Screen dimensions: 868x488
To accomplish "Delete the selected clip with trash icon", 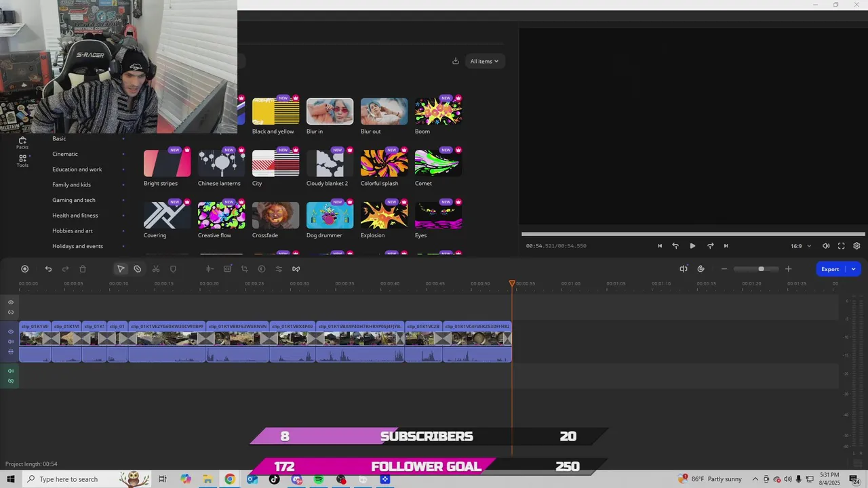I will pos(83,269).
